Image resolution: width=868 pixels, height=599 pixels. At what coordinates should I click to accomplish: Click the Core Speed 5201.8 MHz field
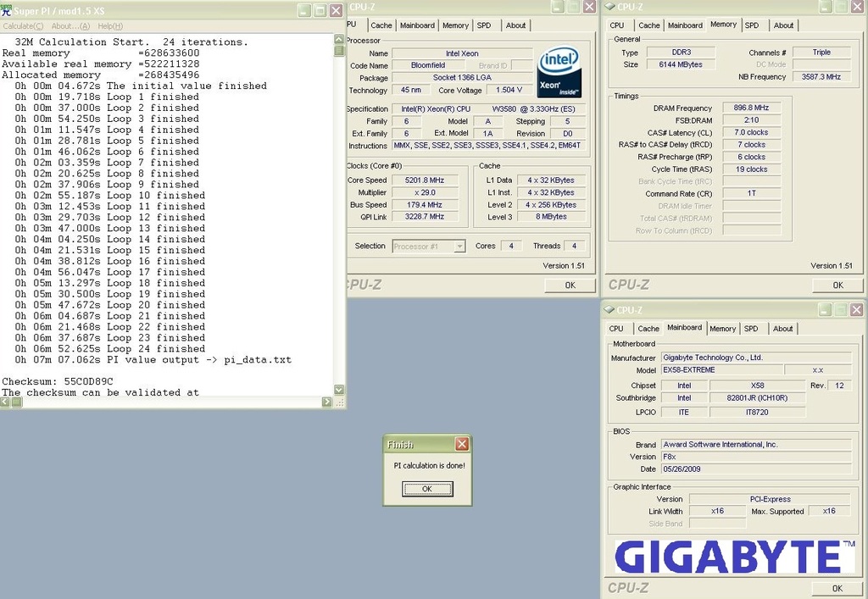click(x=425, y=180)
